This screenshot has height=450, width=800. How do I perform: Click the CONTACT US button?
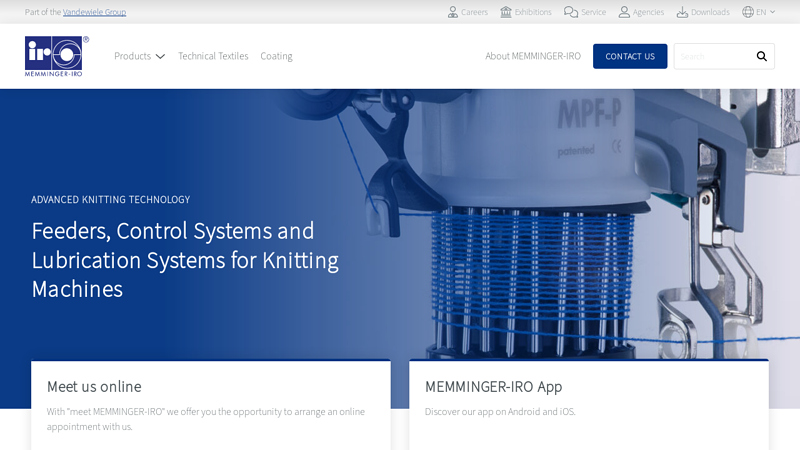(x=630, y=56)
